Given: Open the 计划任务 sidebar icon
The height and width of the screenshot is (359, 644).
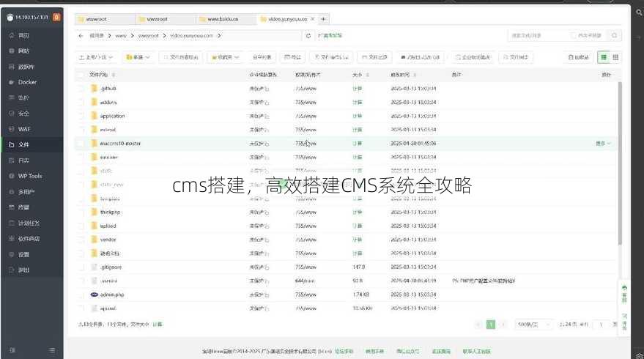Looking at the screenshot, I should coord(12,223).
